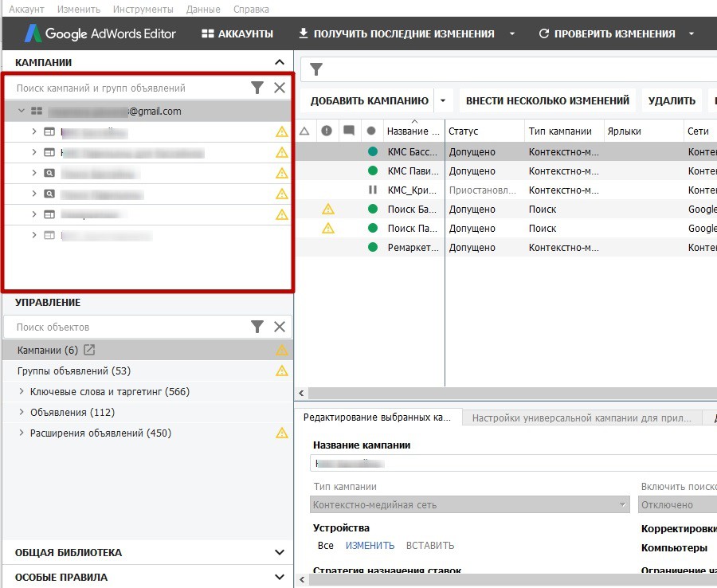Open external link icon beside Кампании (6)
Viewport: 717px width, 588px height.
coord(89,350)
